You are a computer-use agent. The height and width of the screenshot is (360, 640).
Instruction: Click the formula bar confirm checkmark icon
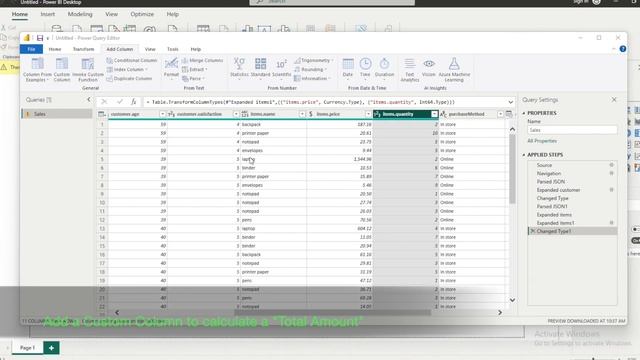(x=119, y=102)
